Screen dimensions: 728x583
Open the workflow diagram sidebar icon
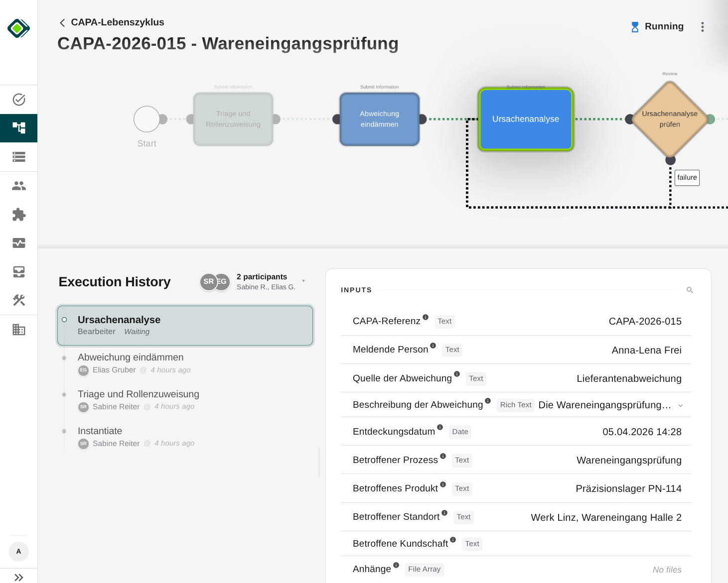click(18, 128)
